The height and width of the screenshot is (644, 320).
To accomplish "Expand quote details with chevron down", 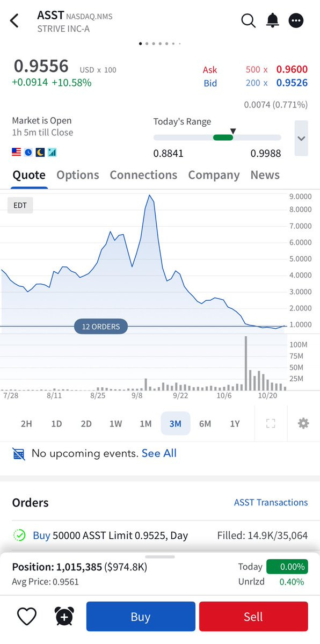I will point(301,139).
